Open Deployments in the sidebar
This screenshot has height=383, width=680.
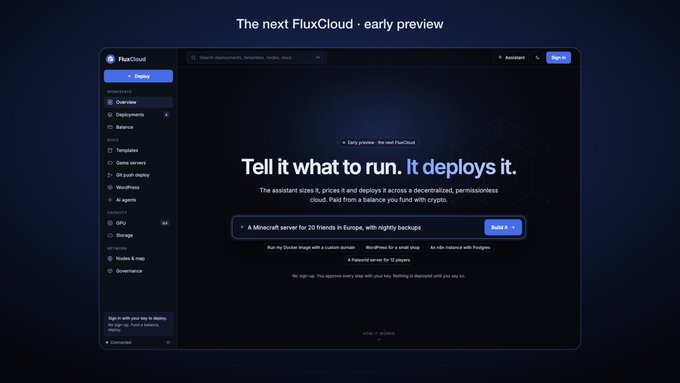pos(138,115)
